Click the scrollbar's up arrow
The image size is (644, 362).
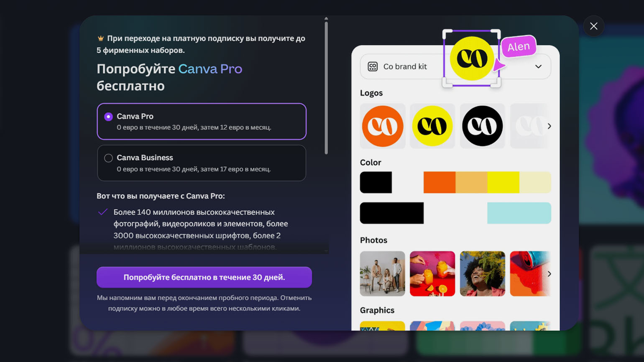click(326, 18)
